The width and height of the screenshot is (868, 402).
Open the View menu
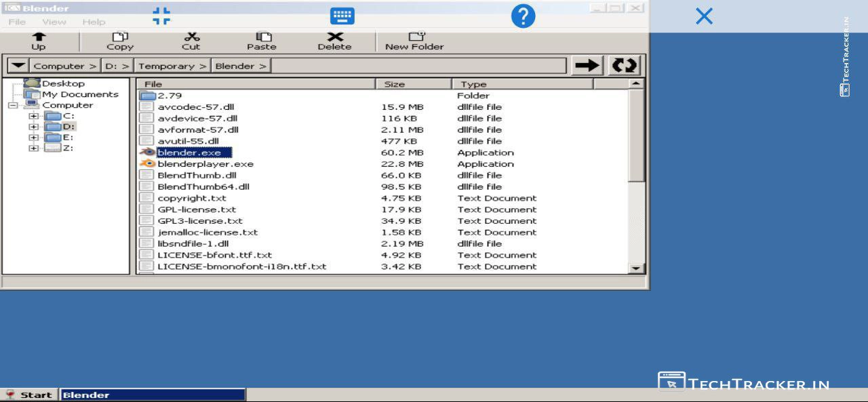(54, 22)
